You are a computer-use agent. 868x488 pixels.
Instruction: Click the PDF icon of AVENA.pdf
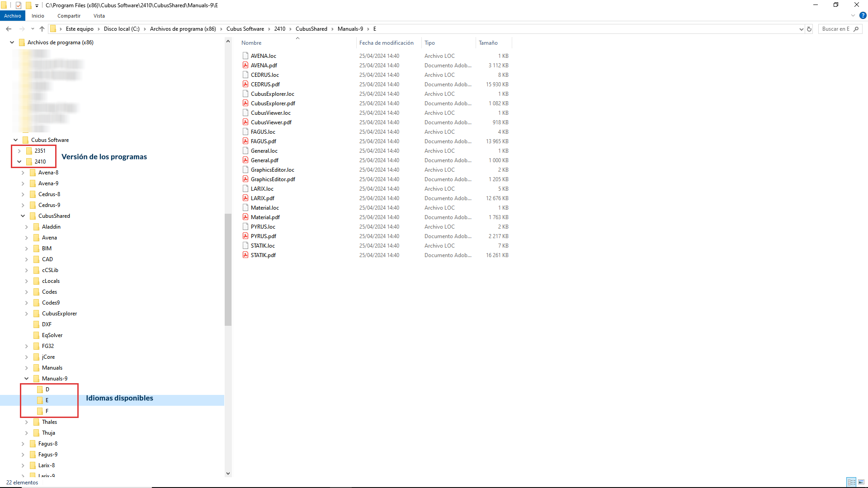click(x=245, y=66)
